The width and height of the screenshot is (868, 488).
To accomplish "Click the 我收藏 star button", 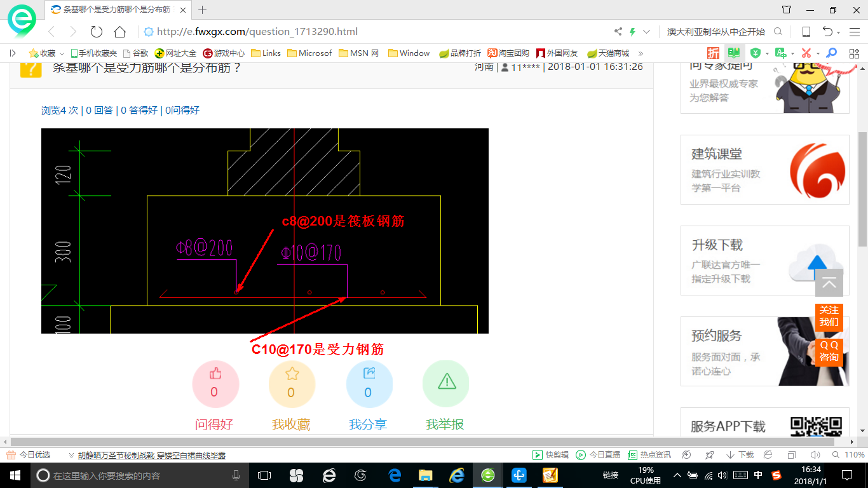I will point(292,384).
